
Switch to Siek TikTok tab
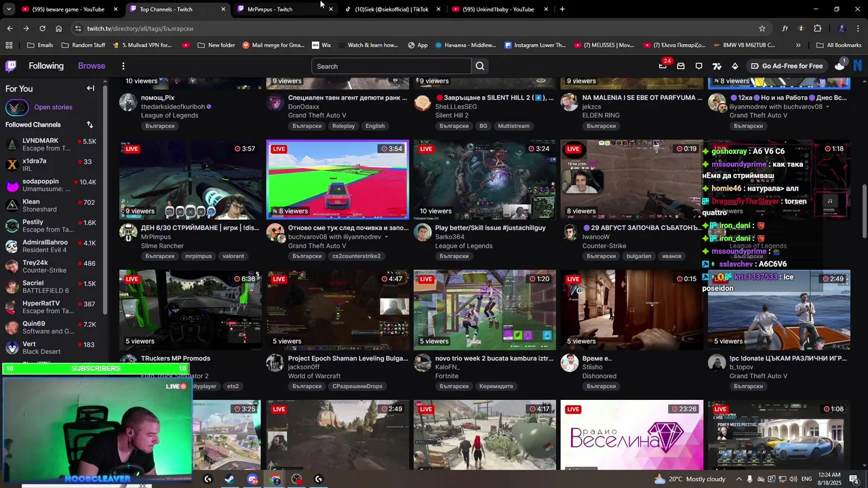pos(391,9)
